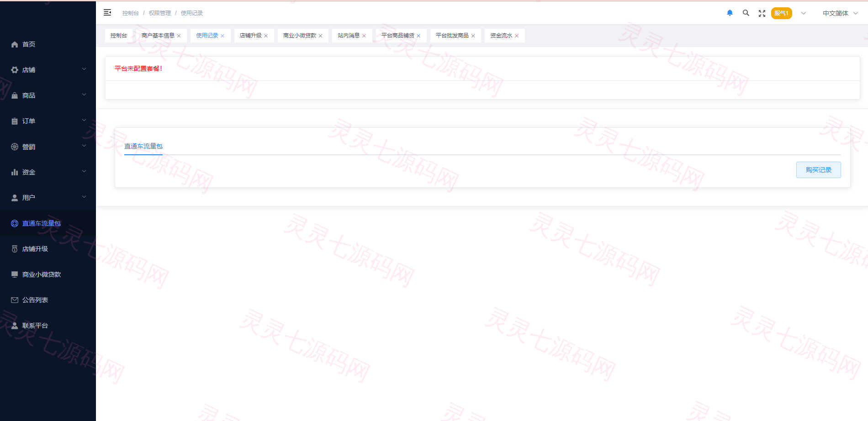The image size is (868, 421).
Task: Click 权限管理 in the breadcrumb
Action: click(x=160, y=13)
